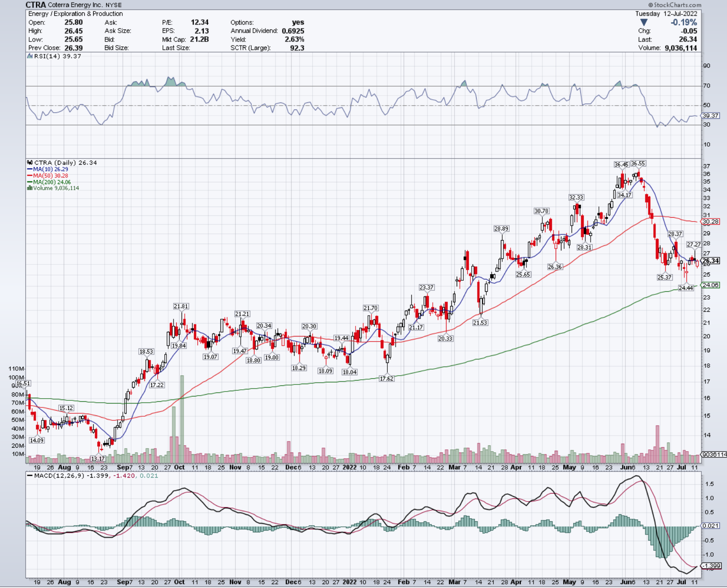Click the 36.45 price peak label
The height and width of the screenshot is (588, 727).
(x=621, y=164)
